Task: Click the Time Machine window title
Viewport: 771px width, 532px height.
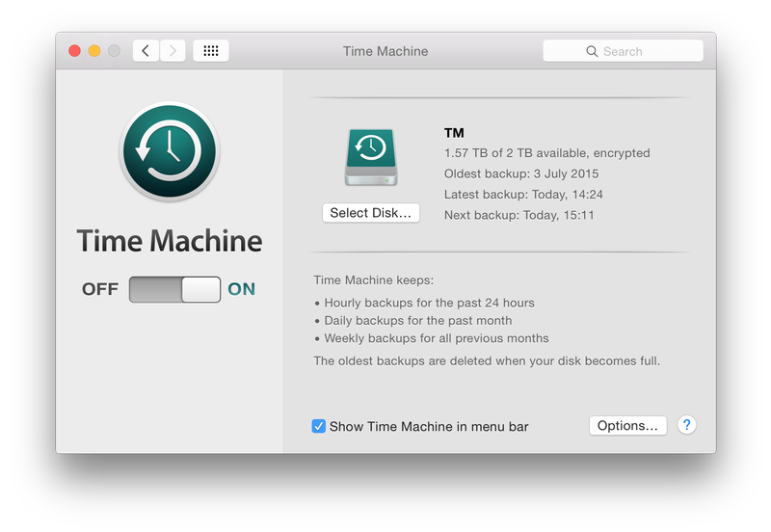Action: click(x=385, y=51)
